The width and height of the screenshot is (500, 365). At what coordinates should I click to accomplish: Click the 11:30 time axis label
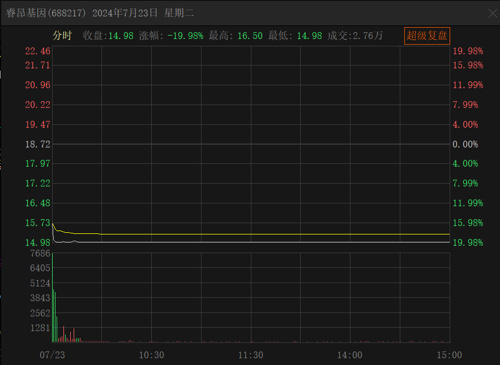(x=251, y=355)
